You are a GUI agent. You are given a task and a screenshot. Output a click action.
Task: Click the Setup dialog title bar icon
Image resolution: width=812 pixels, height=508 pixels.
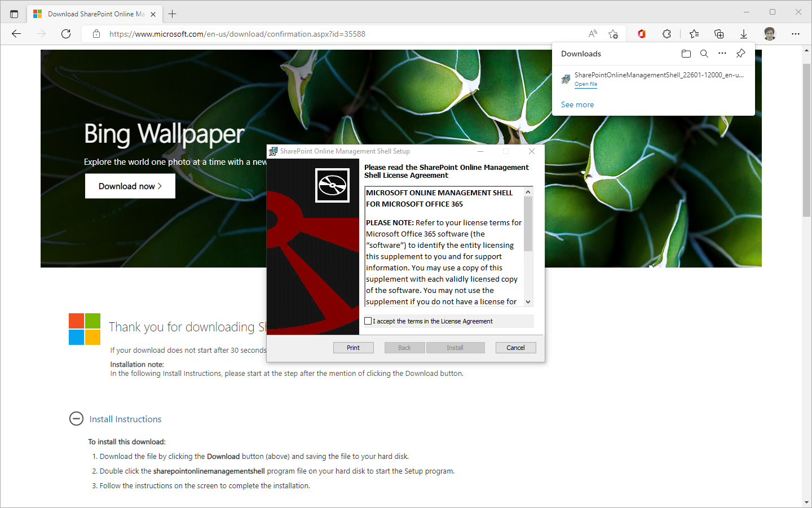(273, 151)
